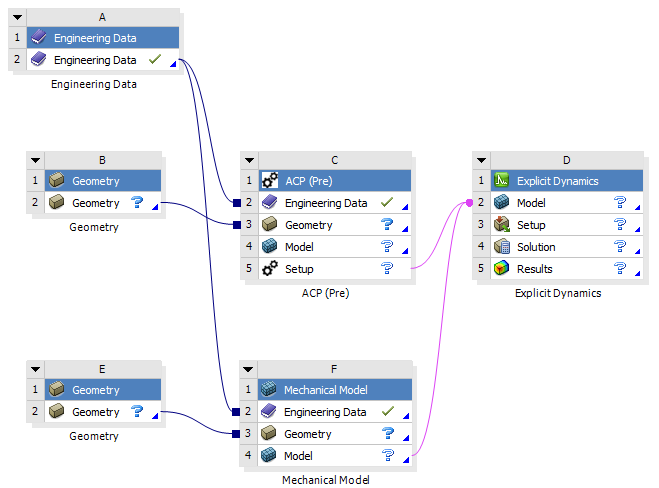The width and height of the screenshot is (659, 488).
Task: Open the system E dropdown menu arrow
Action: tap(35, 369)
